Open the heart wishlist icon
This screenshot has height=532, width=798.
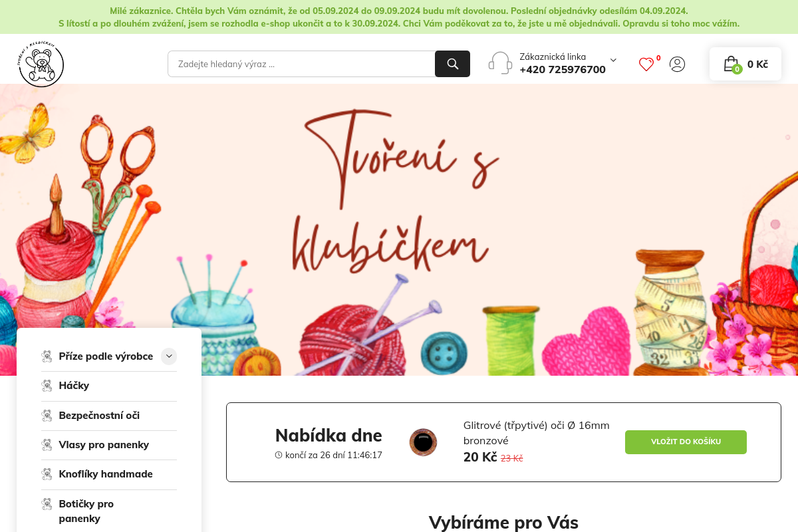click(646, 65)
